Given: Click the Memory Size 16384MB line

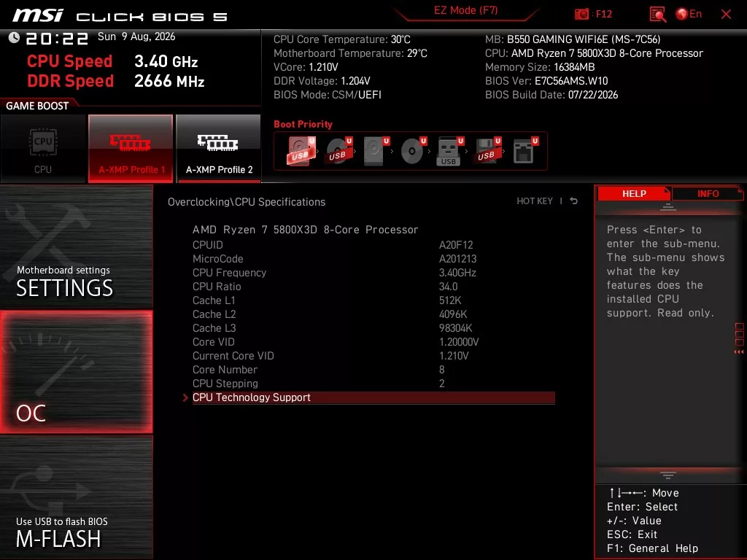Looking at the screenshot, I should pyautogui.click(x=540, y=67).
